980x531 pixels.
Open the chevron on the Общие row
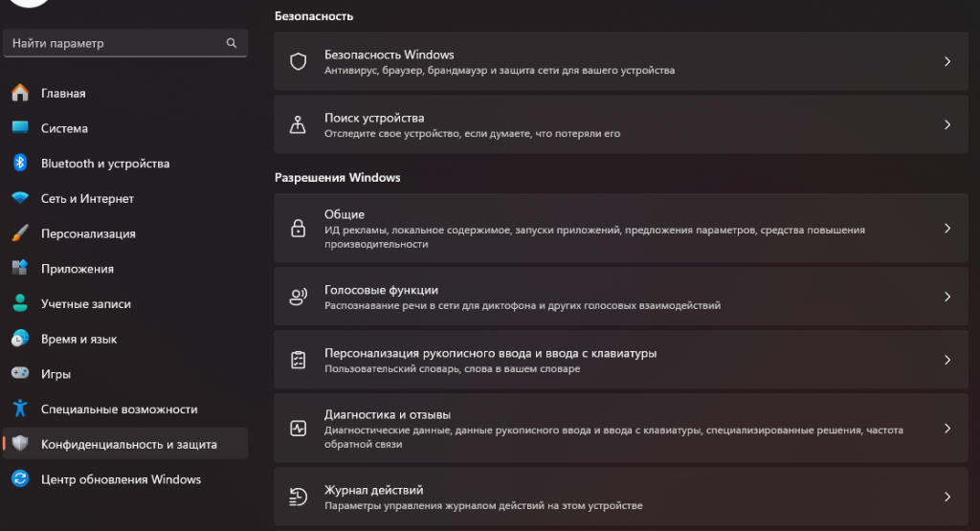tap(947, 228)
